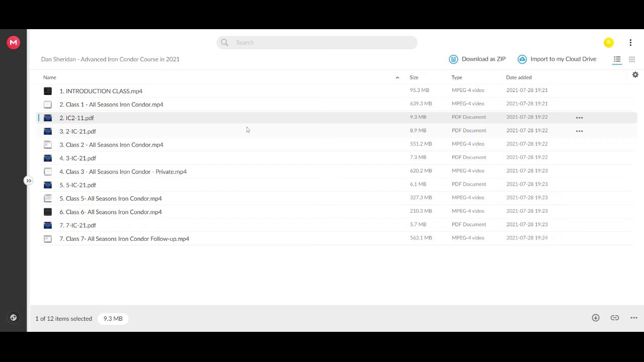Switch to thumbnail grid view
This screenshot has height=362, width=644.
tap(632, 59)
